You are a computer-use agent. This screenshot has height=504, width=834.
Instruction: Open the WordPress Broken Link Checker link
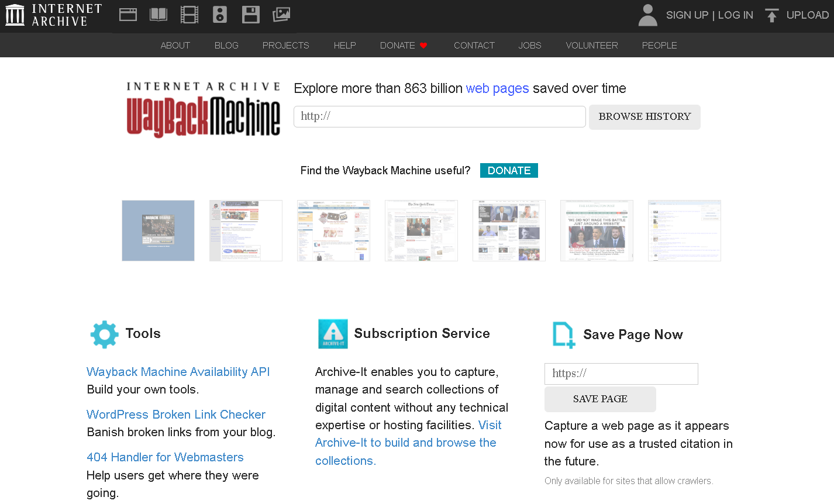point(176,415)
